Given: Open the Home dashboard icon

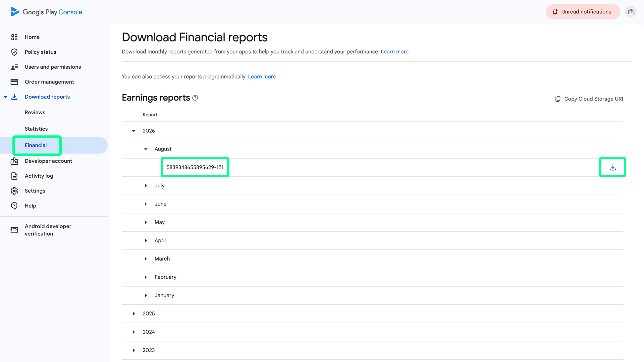Looking at the screenshot, I should pos(14,37).
